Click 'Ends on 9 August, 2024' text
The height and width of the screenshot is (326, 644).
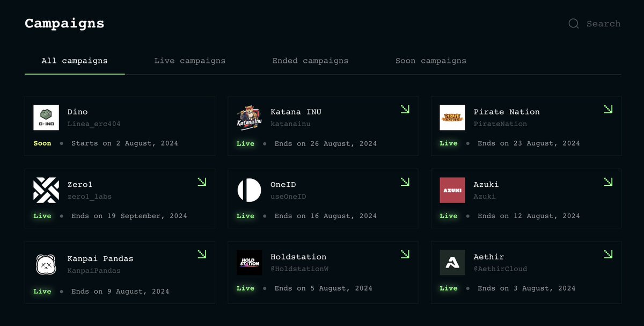[120, 292]
